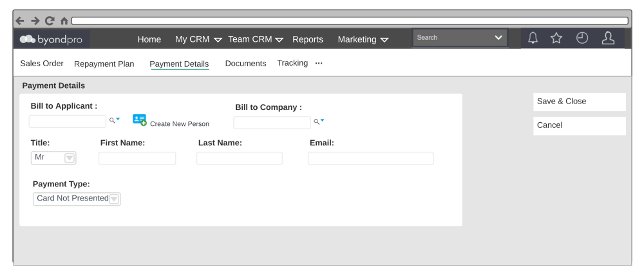Click into the Email input field
Viewport: 644px width, 279px height.
point(370,158)
